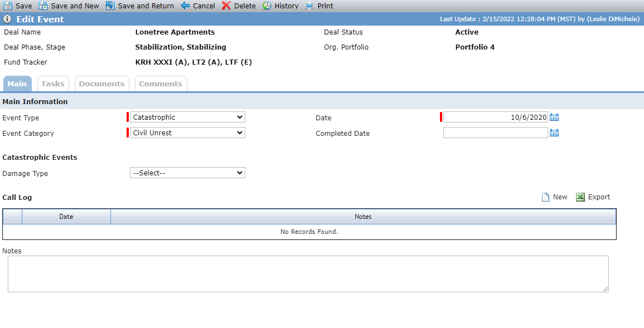Open the Event Type dropdown

coord(187,118)
